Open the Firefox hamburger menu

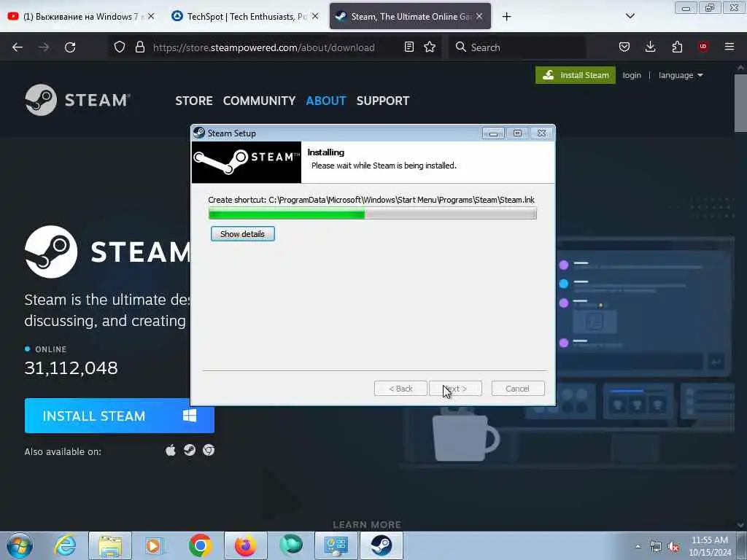729,47
